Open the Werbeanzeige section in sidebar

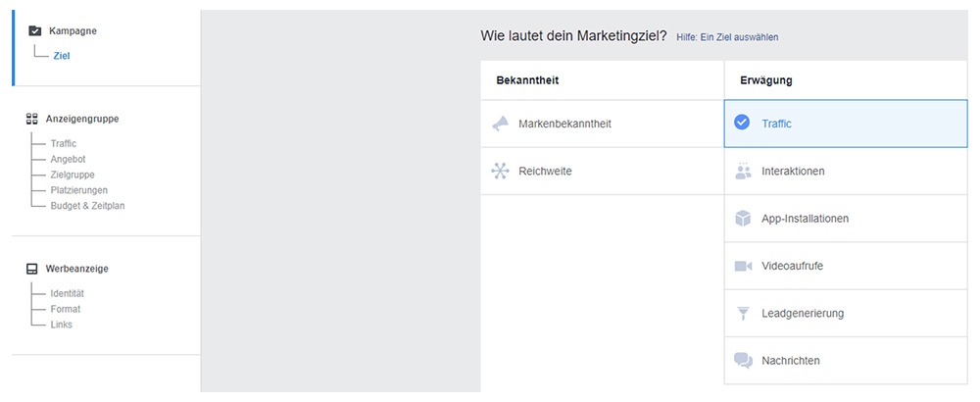click(76, 269)
